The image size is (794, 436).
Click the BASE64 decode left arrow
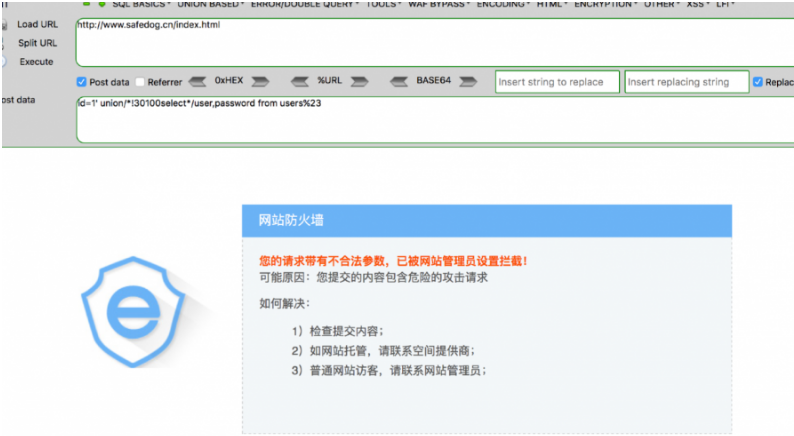[399, 81]
